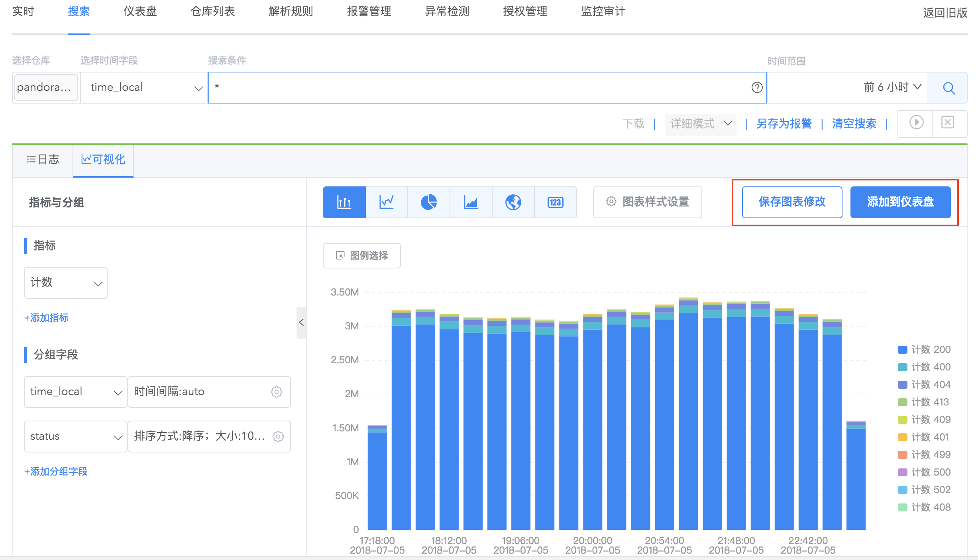Toggle legend item 计数 400
This screenshot has height=560, width=978.
(x=924, y=367)
